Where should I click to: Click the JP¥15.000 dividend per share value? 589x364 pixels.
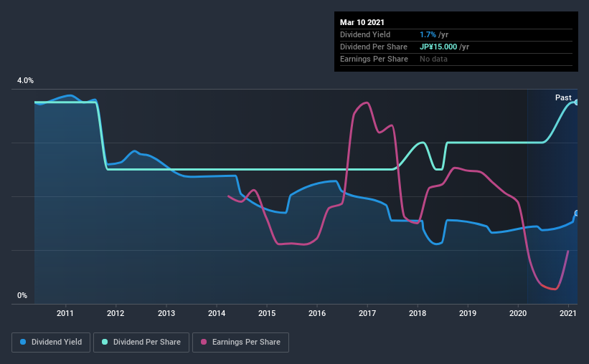(x=438, y=47)
